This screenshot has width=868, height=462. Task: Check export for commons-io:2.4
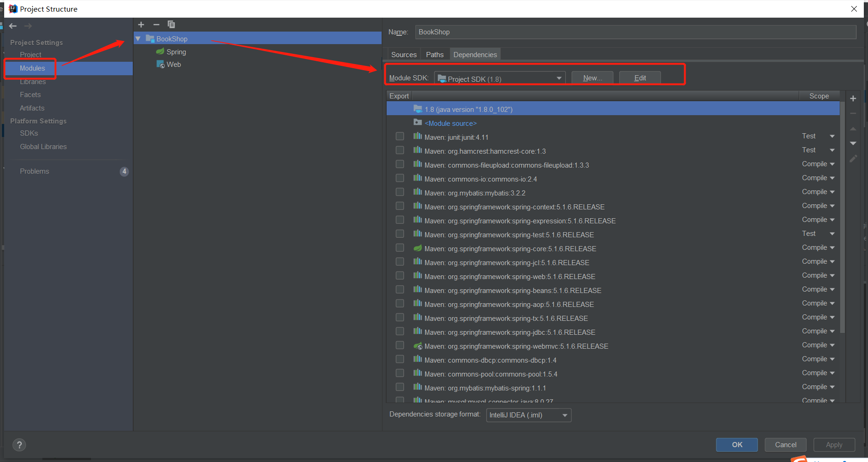pos(400,178)
